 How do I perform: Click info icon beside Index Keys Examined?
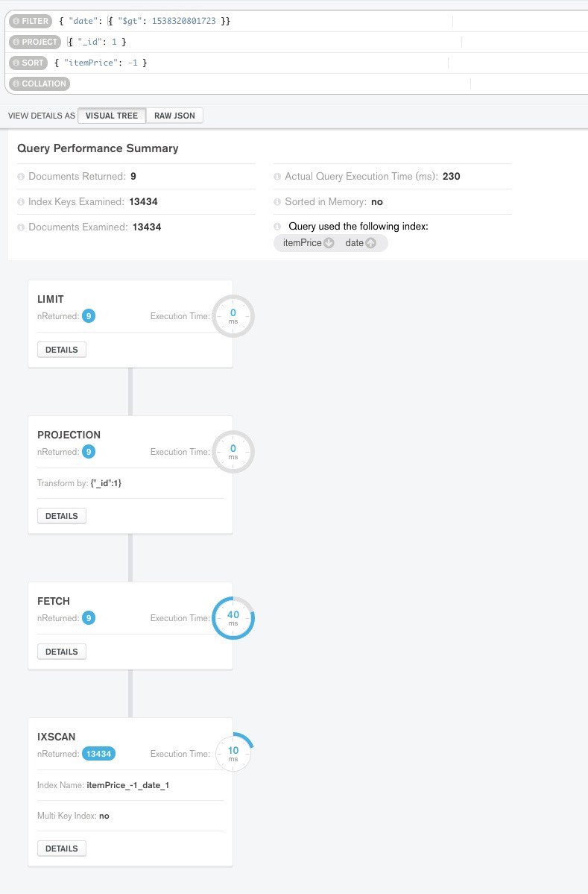[x=21, y=202]
